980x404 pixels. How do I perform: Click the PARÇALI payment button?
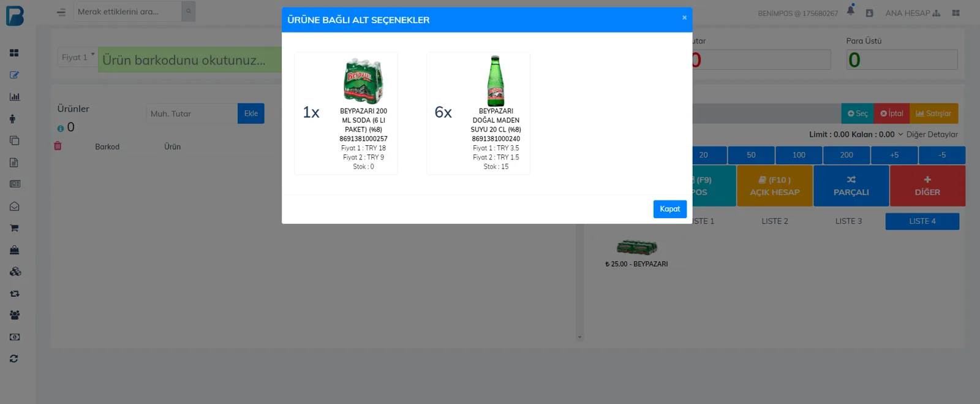tap(851, 186)
